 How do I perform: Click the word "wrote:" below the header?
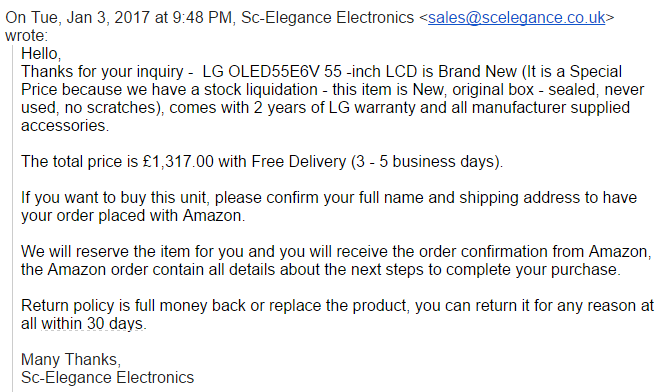[26, 36]
